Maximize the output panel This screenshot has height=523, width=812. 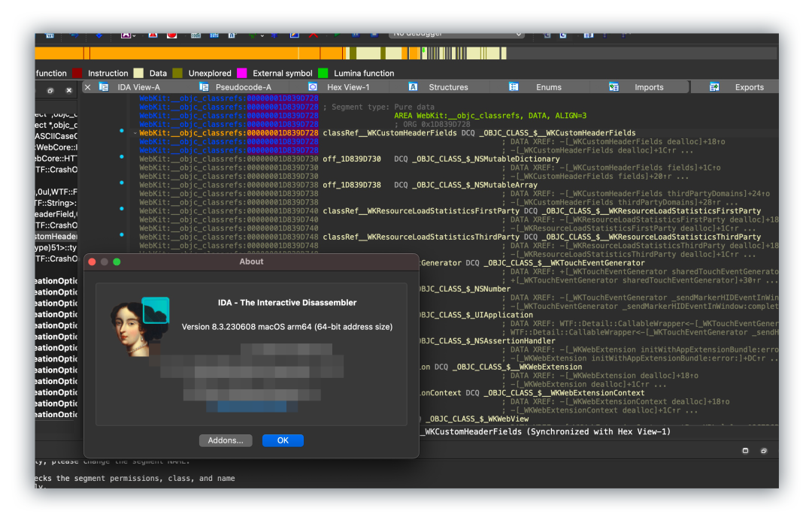pos(745,451)
